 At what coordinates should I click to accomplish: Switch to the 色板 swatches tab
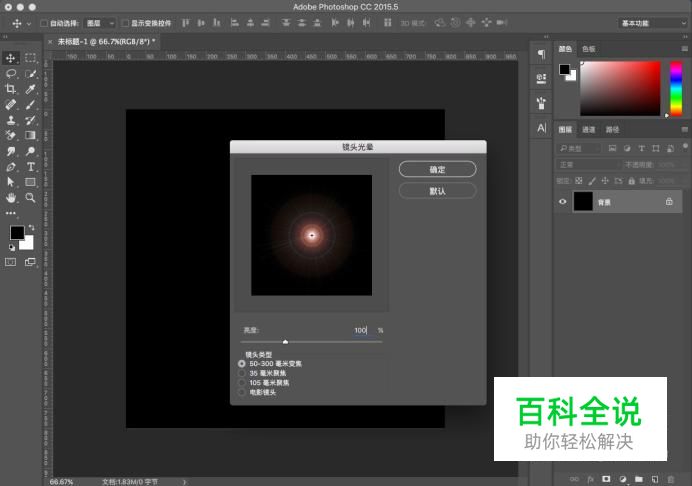point(588,48)
